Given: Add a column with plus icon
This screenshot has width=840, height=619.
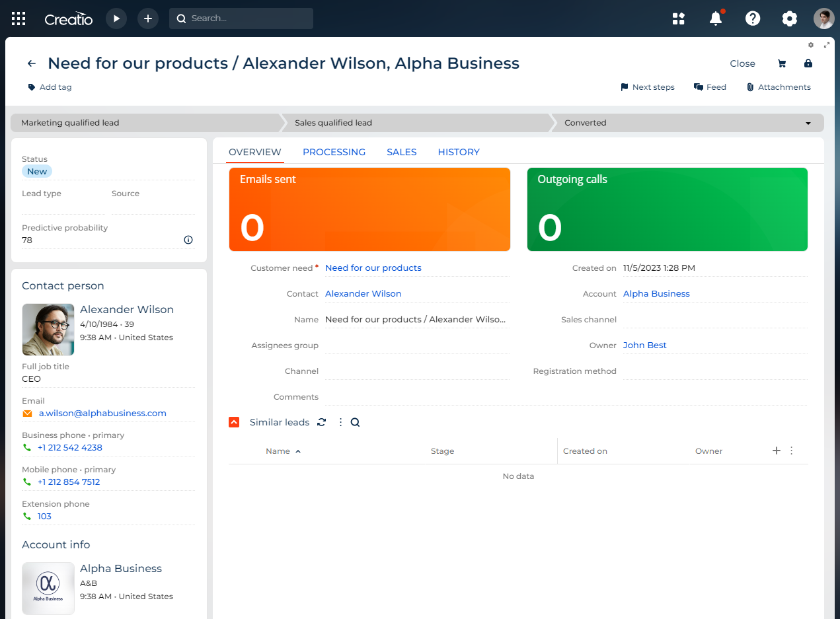Looking at the screenshot, I should tap(777, 451).
